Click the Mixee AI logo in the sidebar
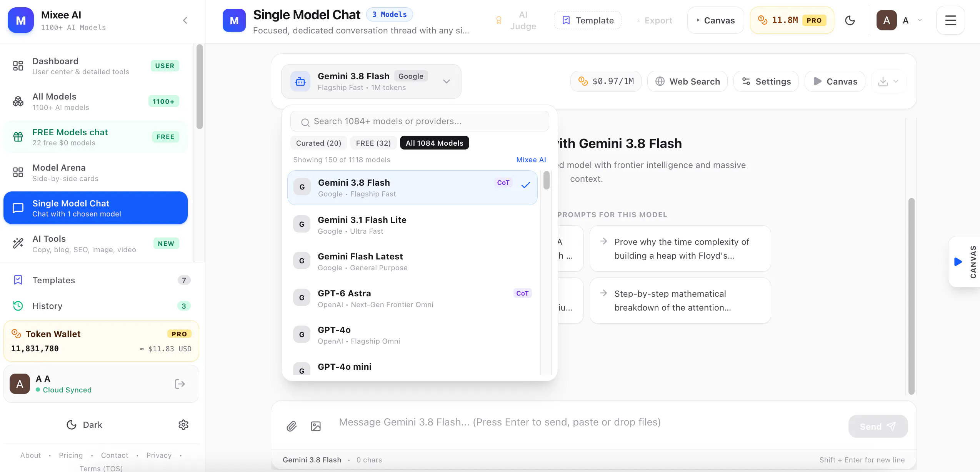Viewport: 980px width, 472px height. pos(21,20)
